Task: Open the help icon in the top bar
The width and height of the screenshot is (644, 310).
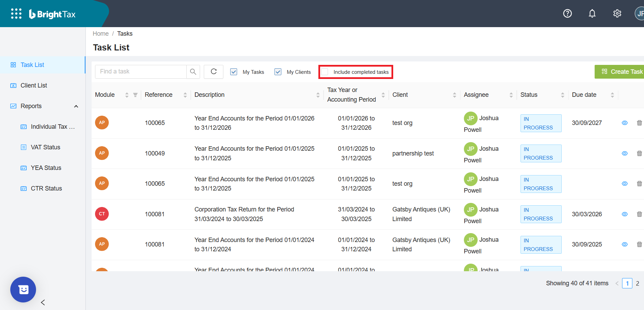Action: coord(567,13)
